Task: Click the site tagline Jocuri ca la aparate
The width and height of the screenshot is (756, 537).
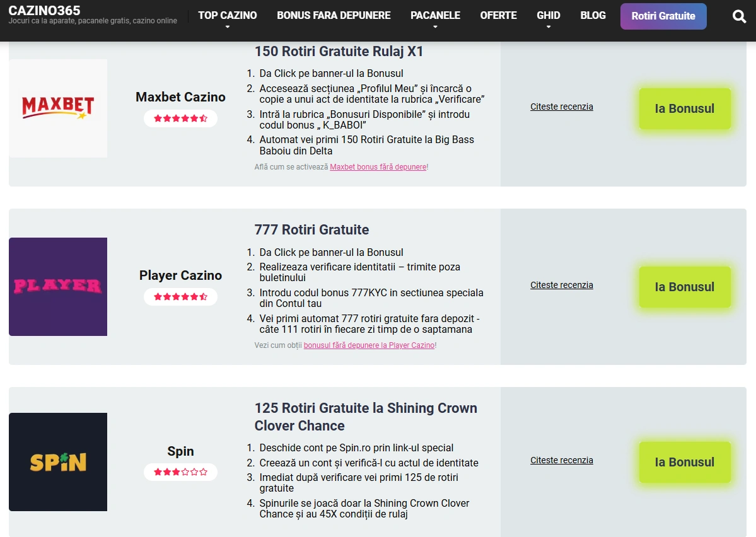Action: (x=93, y=21)
